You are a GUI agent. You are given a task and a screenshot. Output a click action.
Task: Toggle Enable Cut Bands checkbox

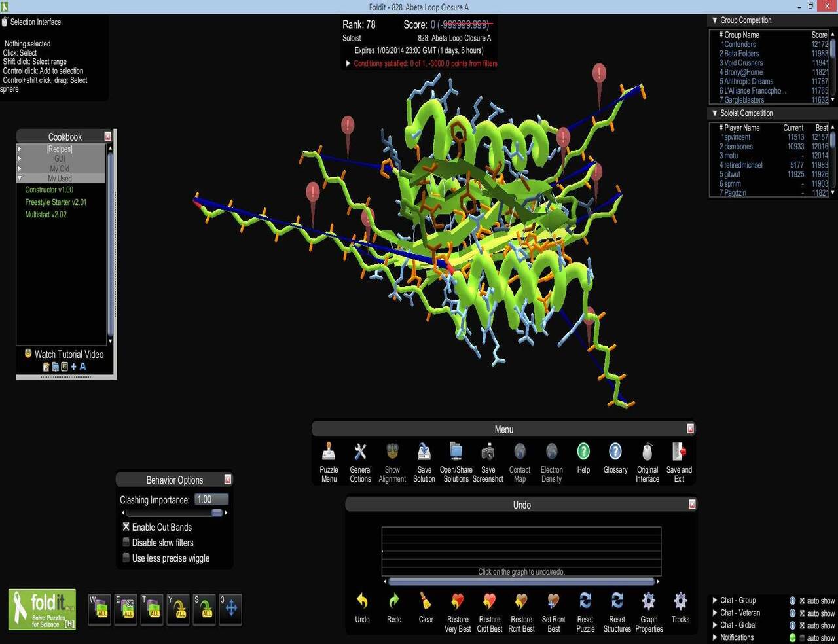126,527
